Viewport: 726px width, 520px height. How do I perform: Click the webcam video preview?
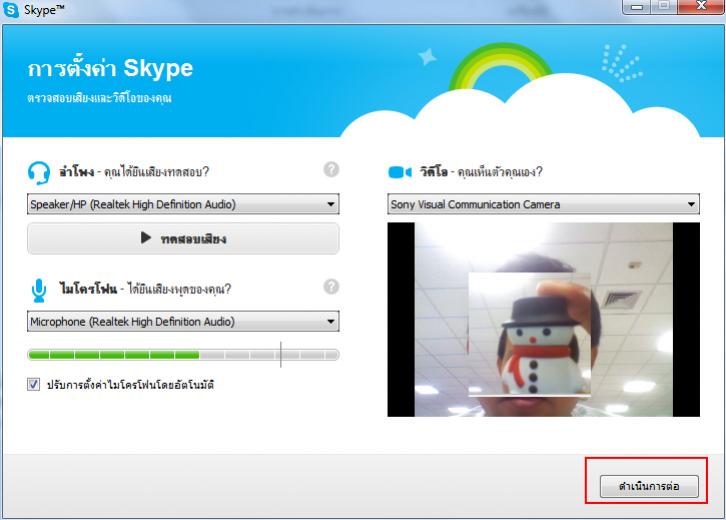click(543, 320)
